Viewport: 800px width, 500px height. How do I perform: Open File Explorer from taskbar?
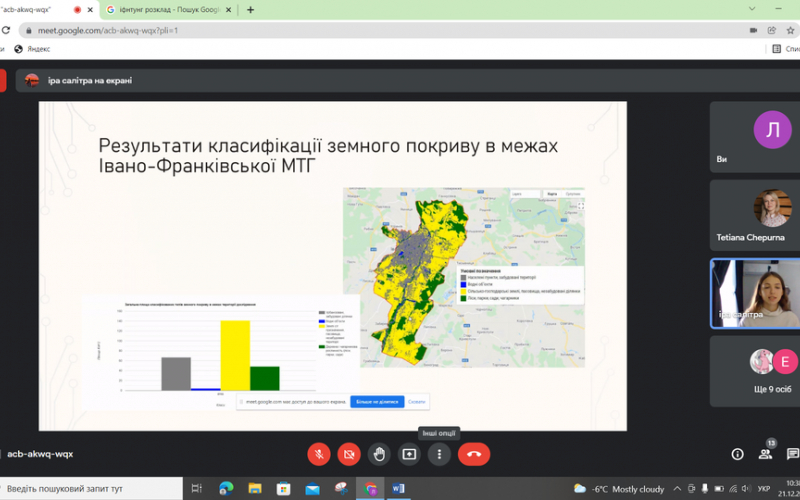coord(255,489)
